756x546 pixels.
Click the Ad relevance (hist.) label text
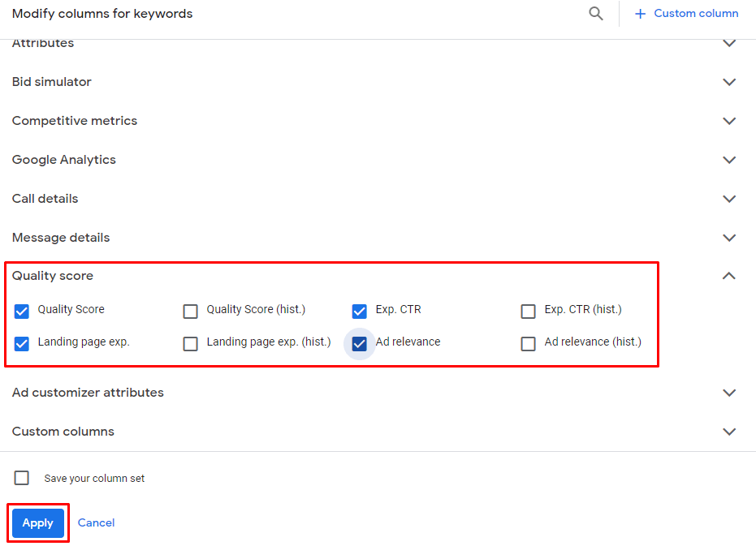[x=593, y=342]
